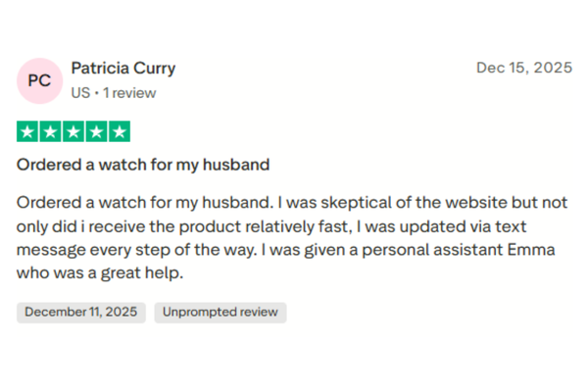
Task: Open Patricia Curry's reviewer profile
Action: click(123, 69)
